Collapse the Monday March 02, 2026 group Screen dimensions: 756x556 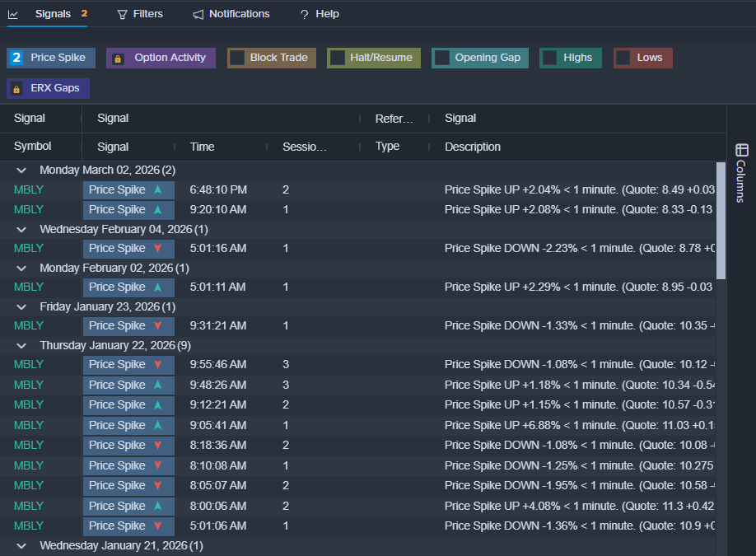point(21,171)
